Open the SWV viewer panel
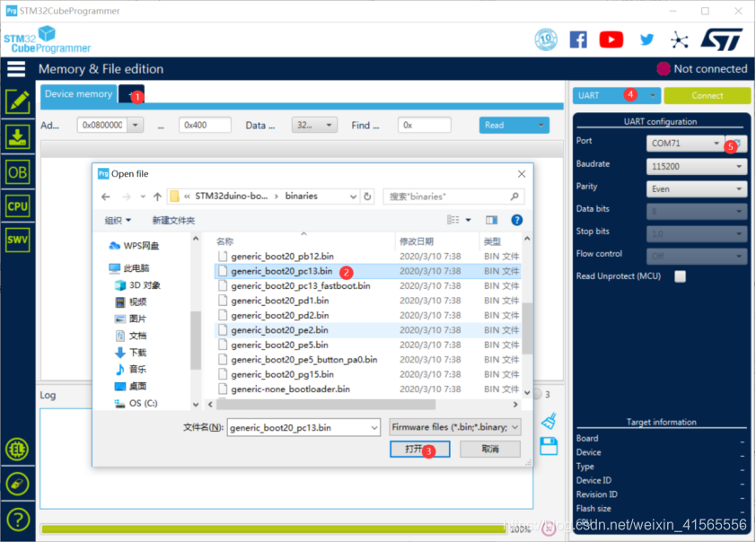The image size is (756, 542). click(x=18, y=240)
